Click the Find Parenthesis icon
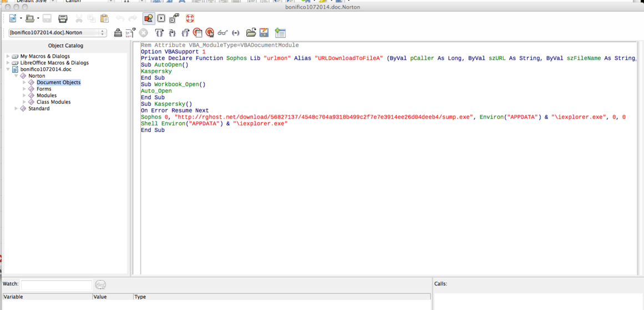The image size is (644, 310). click(236, 33)
